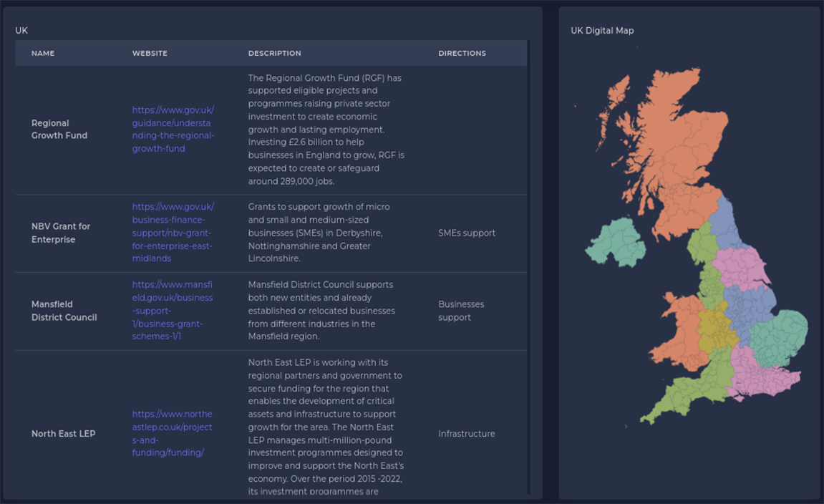
Task: Click the "Infrastructure" directions cell
Action: click(x=466, y=434)
